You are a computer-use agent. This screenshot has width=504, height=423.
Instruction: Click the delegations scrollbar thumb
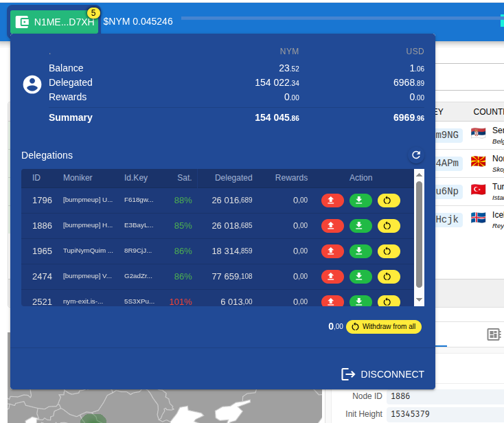[419, 233]
